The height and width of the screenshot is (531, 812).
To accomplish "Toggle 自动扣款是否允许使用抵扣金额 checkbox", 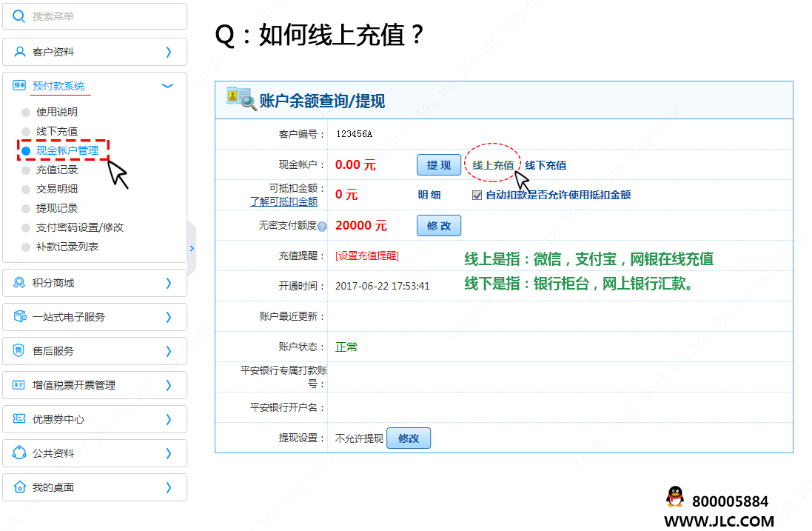I will [477, 196].
